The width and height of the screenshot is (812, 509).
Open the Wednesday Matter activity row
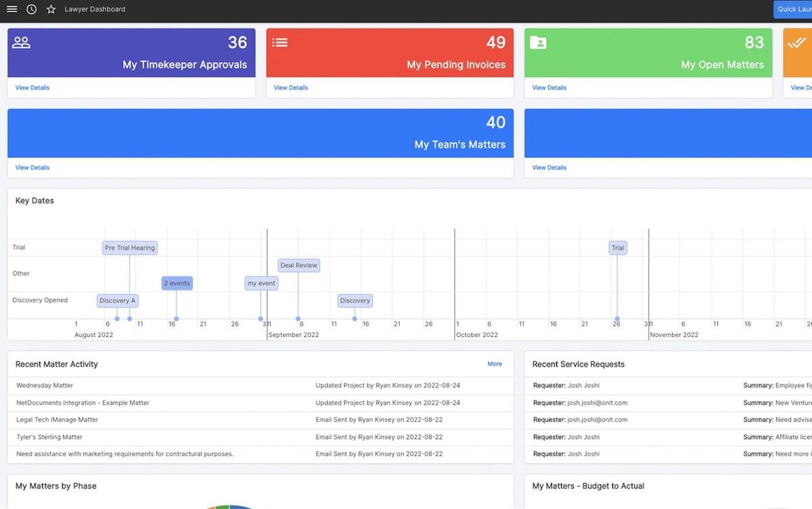click(45, 386)
